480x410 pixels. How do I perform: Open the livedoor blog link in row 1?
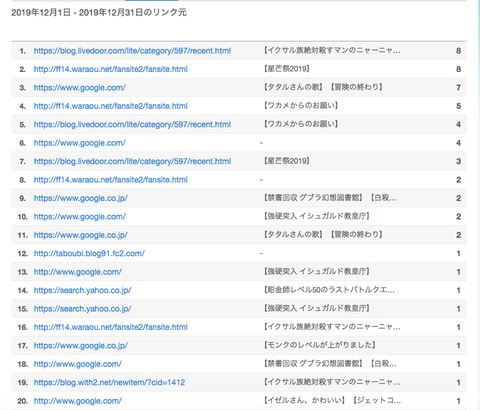point(132,51)
